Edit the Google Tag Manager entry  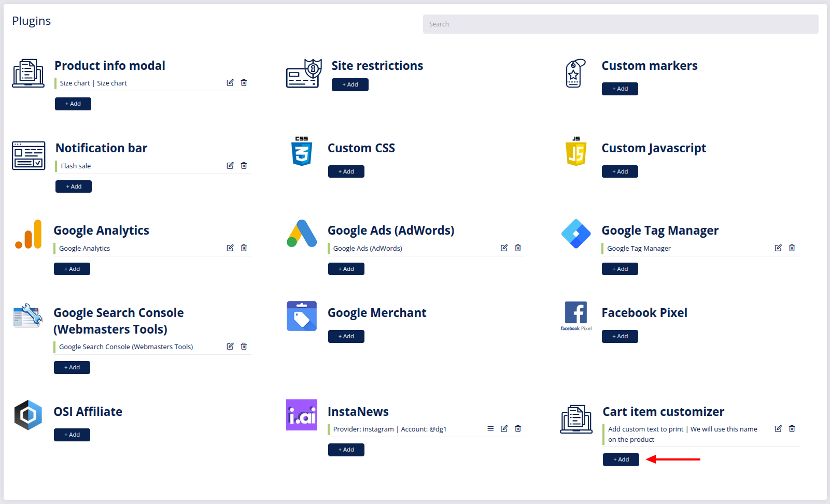778,248
